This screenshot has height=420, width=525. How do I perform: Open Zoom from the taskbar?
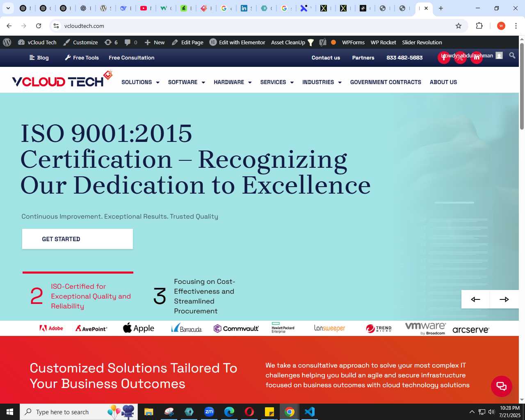pyautogui.click(x=209, y=412)
